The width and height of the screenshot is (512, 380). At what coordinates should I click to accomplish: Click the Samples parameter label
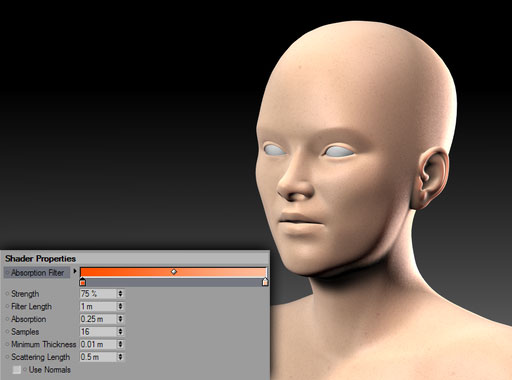tap(25, 332)
